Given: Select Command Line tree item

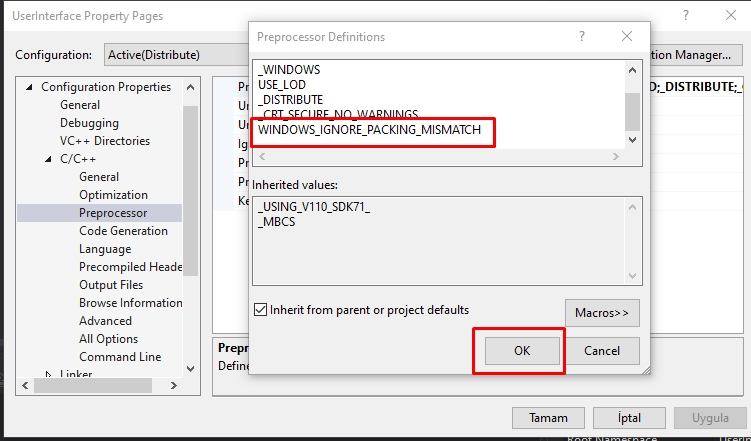Looking at the screenshot, I should coord(120,357).
